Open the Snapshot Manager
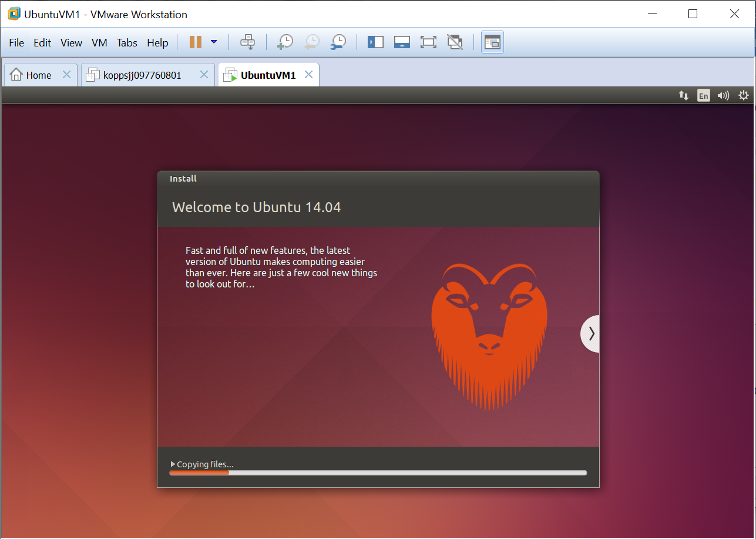756x539 pixels. (x=338, y=42)
